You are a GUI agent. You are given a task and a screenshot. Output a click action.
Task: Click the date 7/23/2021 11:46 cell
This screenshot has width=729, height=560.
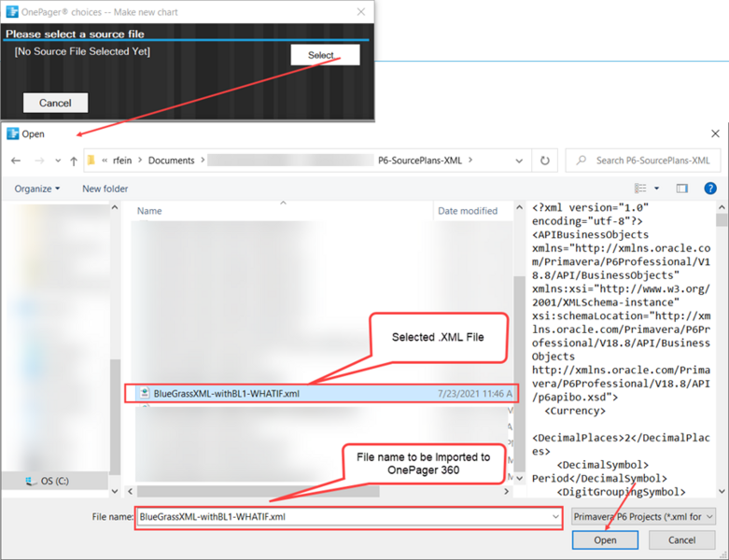475,394
